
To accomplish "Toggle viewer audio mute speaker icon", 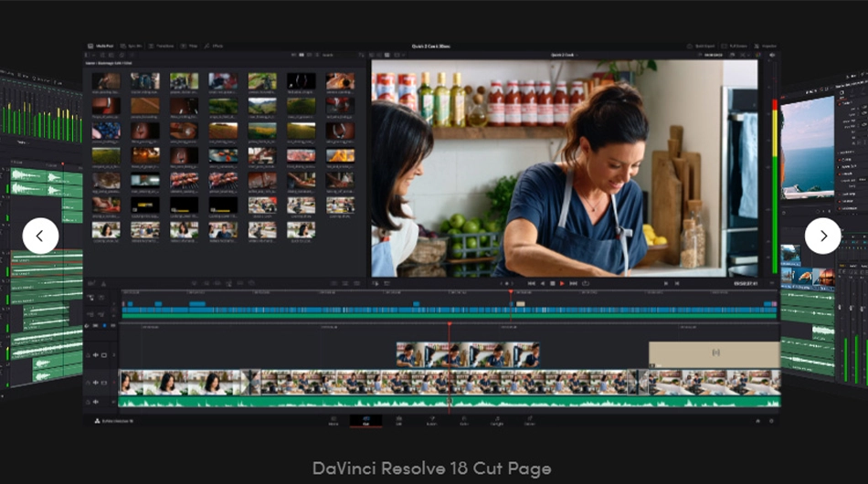I will [x=772, y=55].
